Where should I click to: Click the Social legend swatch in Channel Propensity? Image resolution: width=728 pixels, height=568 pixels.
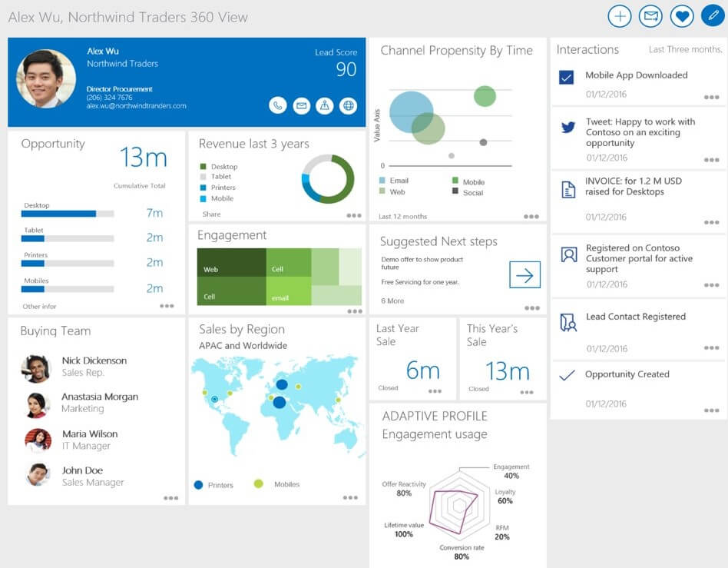tap(455, 191)
